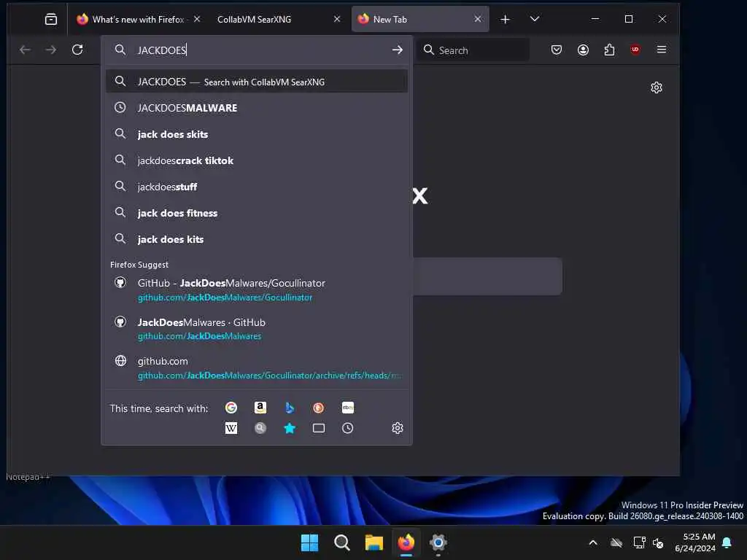Viewport: 747px width, 560px height.
Task: Choose JACKDOESMALWARE history suggestion
Action: pos(257,108)
